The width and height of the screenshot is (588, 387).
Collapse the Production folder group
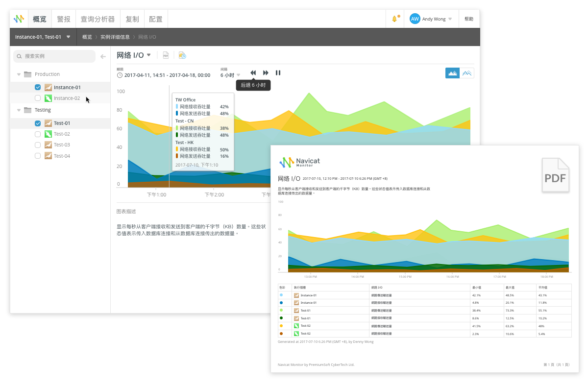(x=19, y=74)
